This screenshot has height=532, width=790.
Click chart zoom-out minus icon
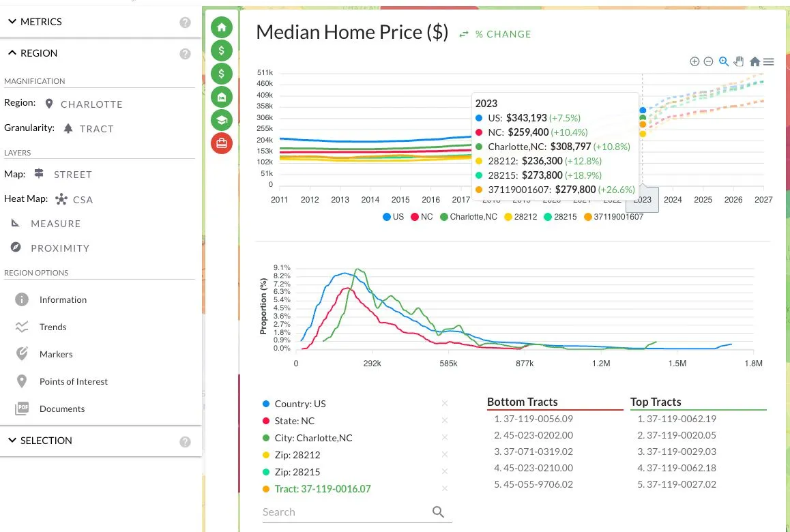pos(708,61)
